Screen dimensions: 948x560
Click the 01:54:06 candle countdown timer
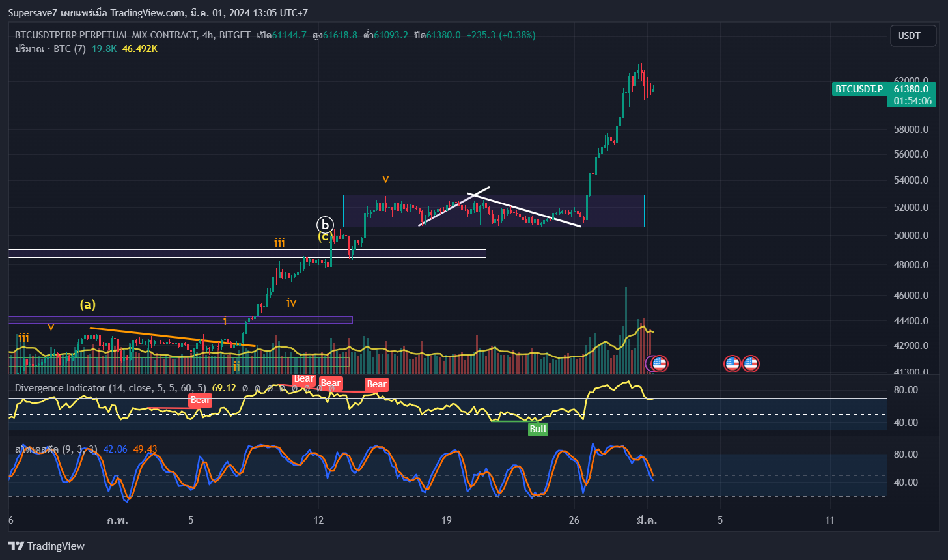tap(912, 101)
